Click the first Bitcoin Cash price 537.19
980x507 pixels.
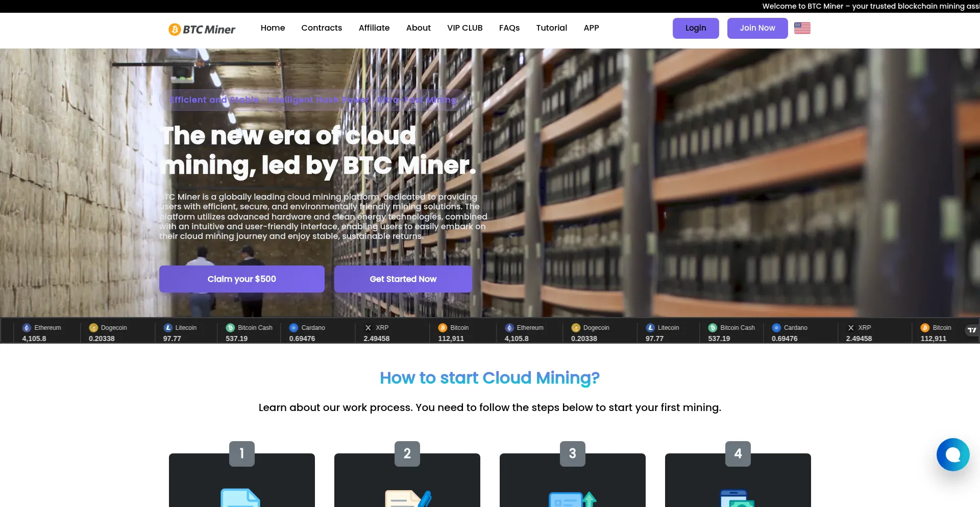click(237, 339)
